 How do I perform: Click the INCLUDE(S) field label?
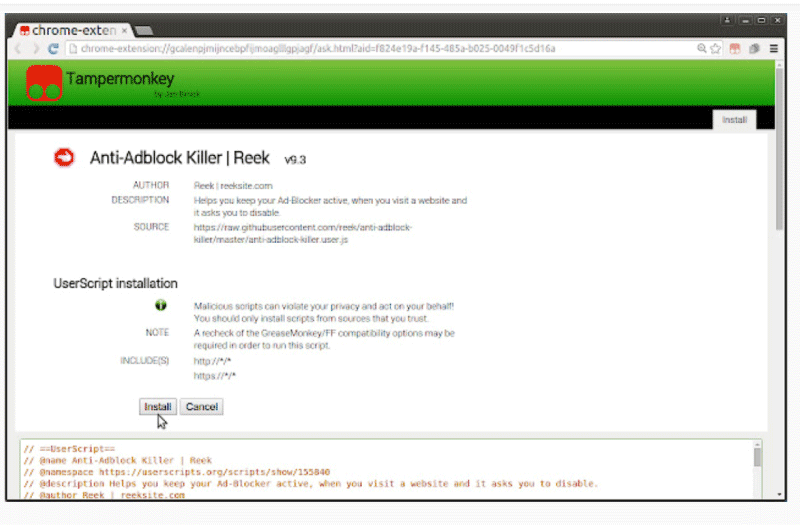tap(144, 361)
